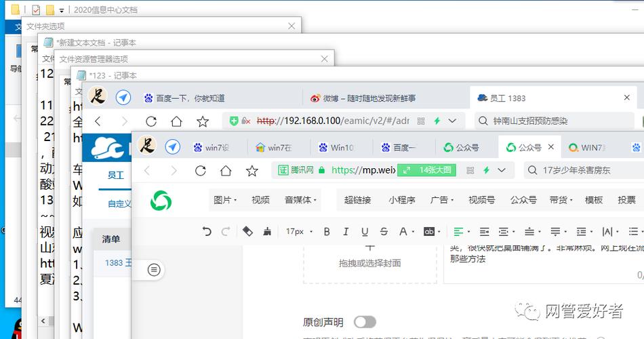644x339 pixels.
Task: Toggle underline formatting in the editor
Action: coord(365,232)
